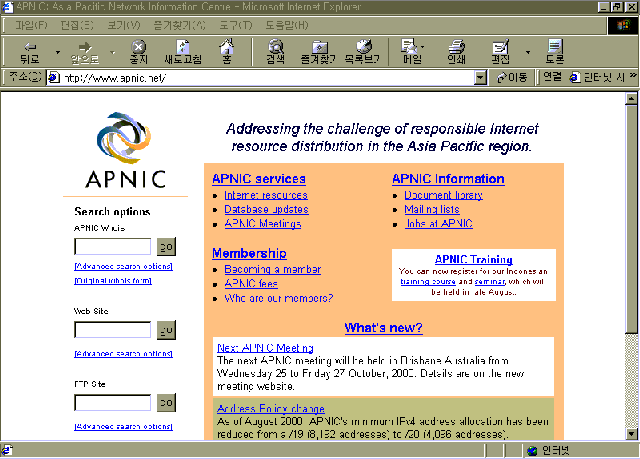This screenshot has height=459, width=640.
Task: Click the FTP Site search input field
Action: [113, 403]
